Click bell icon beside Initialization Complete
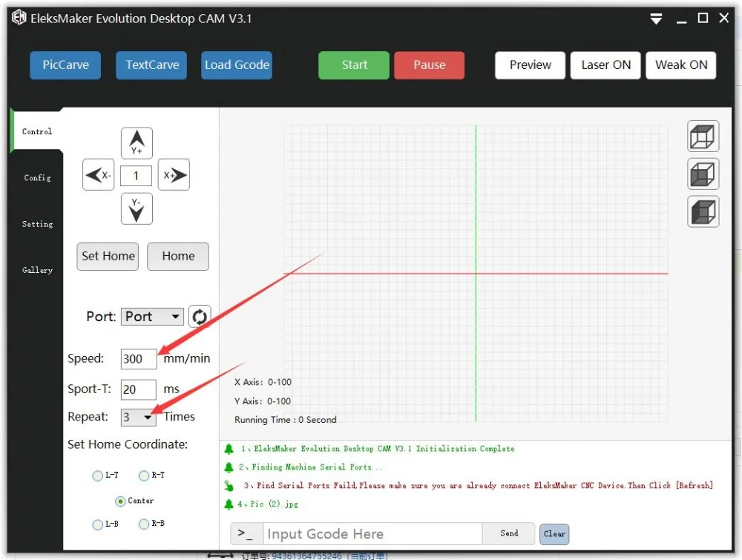This screenshot has height=560, width=742. coord(229,449)
